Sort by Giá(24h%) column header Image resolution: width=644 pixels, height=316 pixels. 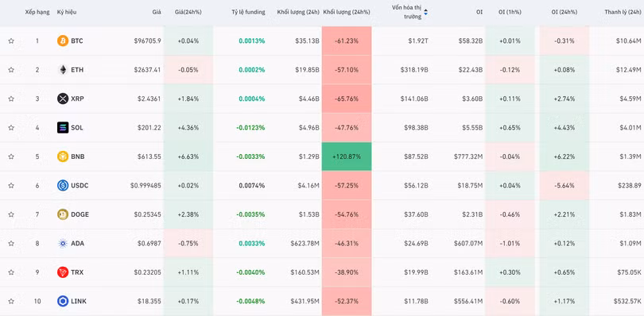tap(188, 13)
